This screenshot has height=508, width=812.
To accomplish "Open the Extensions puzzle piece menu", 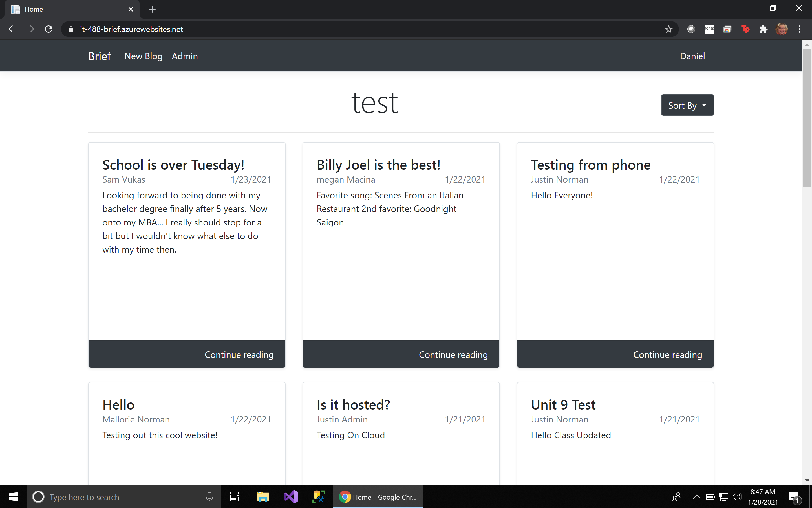I will pyautogui.click(x=763, y=29).
